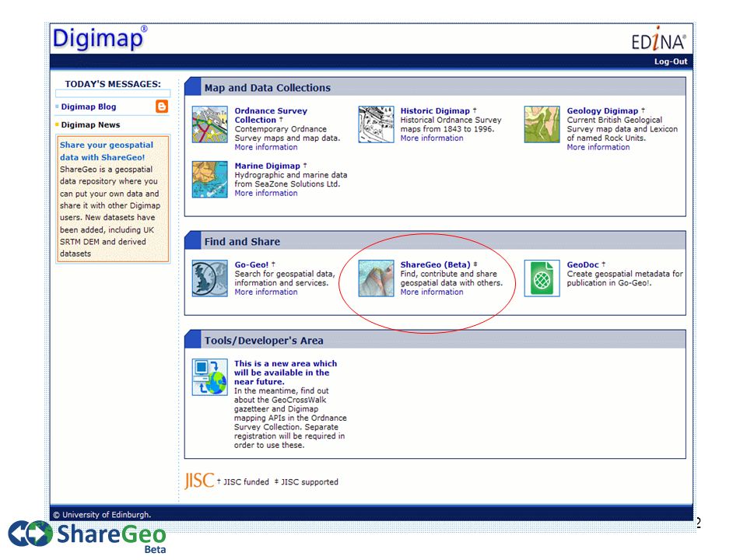
Task: Click 'This is a new area which will be available' text
Action: 286,373
